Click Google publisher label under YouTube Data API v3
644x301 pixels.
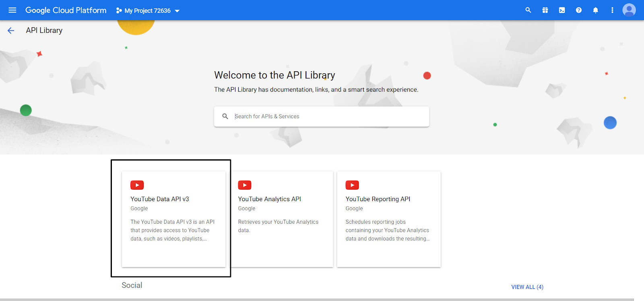(x=139, y=208)
